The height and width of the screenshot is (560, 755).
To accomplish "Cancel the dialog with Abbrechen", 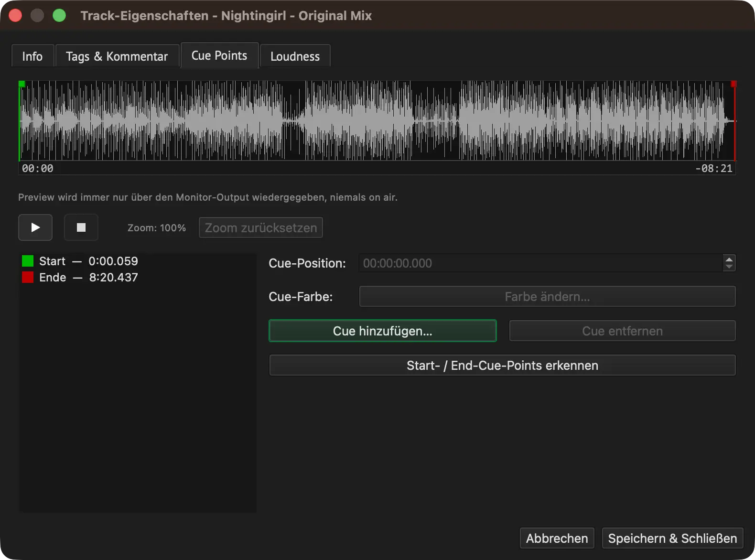I will (x=557, y=538).
